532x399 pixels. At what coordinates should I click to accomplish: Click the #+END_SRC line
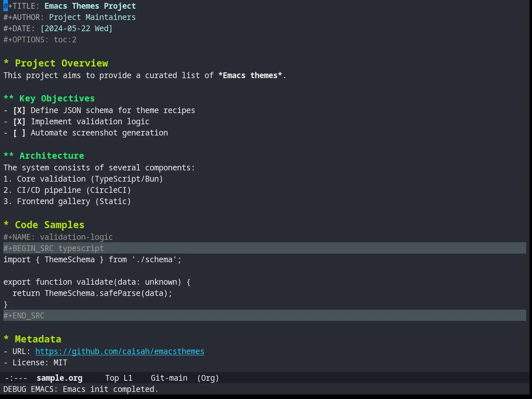pyautogui.click(x=265, y=315)
